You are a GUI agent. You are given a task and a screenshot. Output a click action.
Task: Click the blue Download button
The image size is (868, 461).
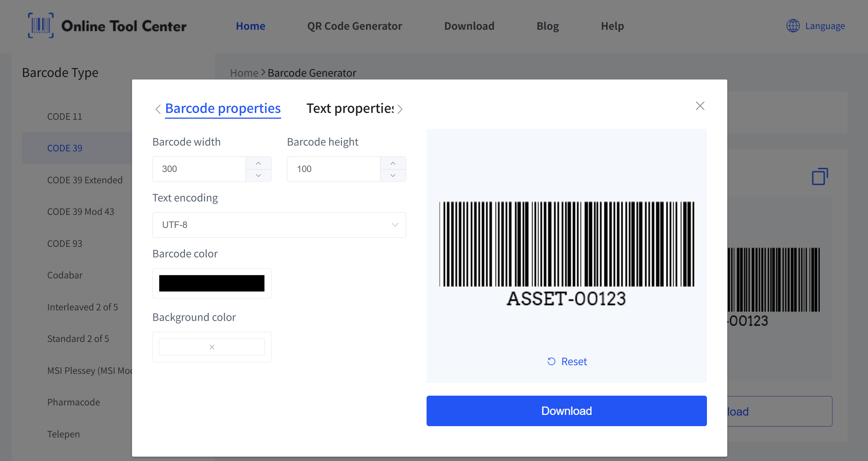pyautogui.click(x=566, y=411)
